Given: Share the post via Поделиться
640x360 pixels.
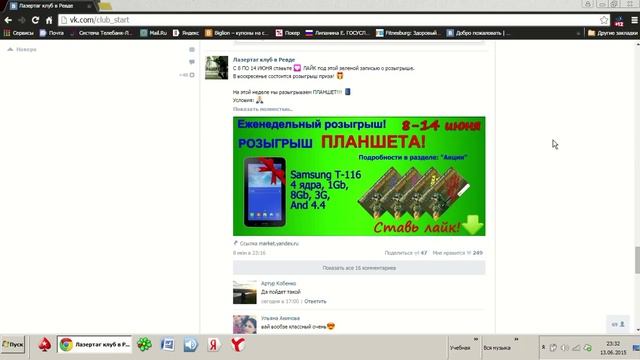Looking at the screenshot, I should (x=406, y=253).
